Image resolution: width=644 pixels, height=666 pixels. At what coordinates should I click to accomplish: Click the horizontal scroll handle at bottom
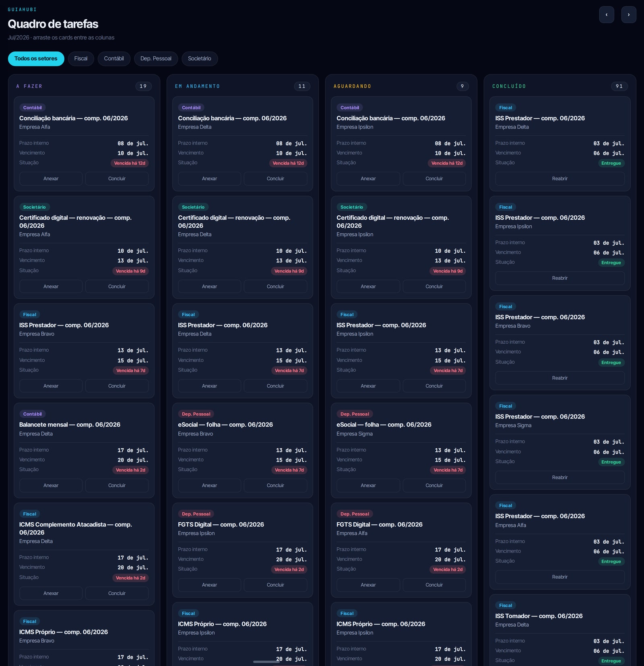(266, 662)
